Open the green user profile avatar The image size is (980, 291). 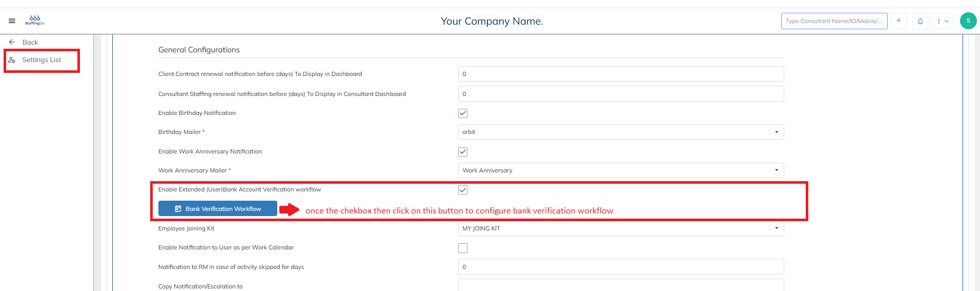pyautogui.click(x=968, y=21)
